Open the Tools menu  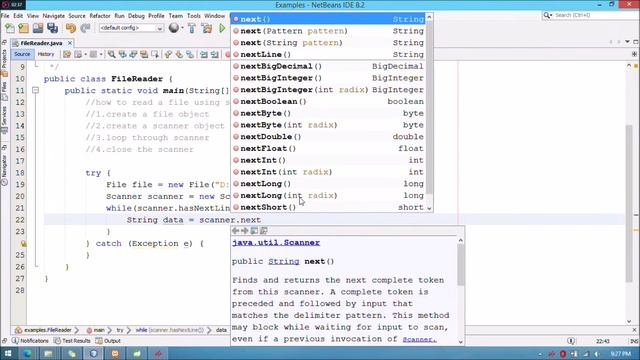point(193,16)
